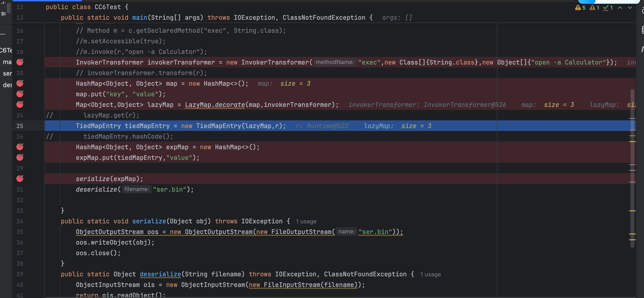Click the 'methodName:' parameter hint
644x298 pixels.
pyautogui.click(x=335, y=62)
